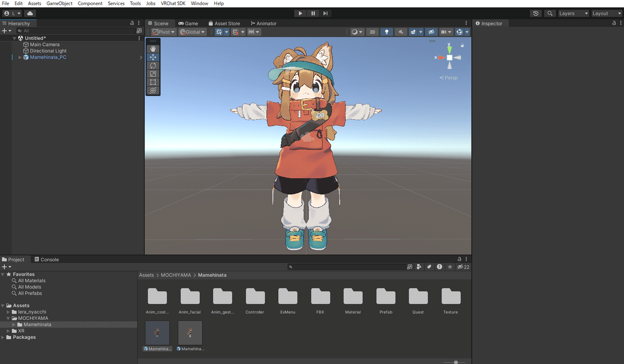Toggle scene lighting bulb
The image size is (624, 364).
pyautogui.click(x=386, y=32)
